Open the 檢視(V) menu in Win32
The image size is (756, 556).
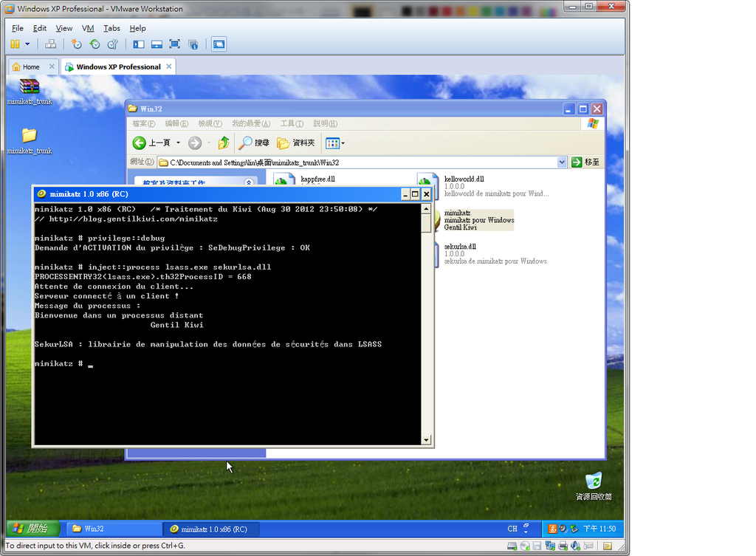click(x=210, y=123)
